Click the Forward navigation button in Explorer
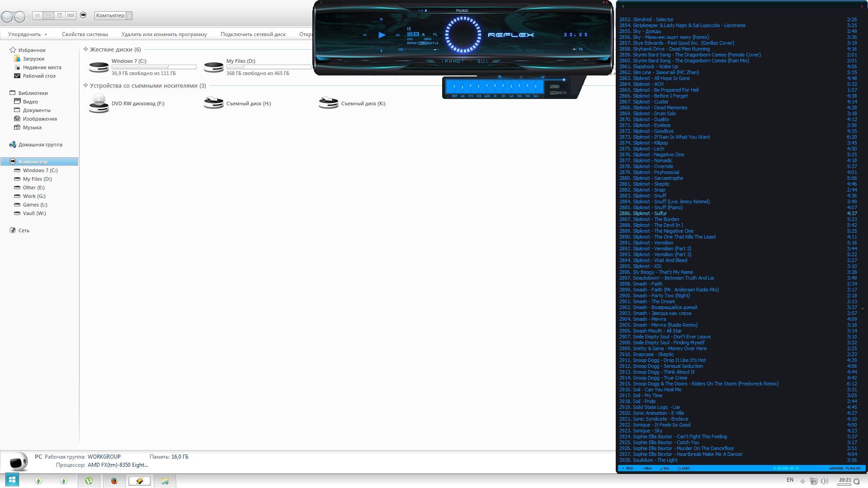 point(19,17)
